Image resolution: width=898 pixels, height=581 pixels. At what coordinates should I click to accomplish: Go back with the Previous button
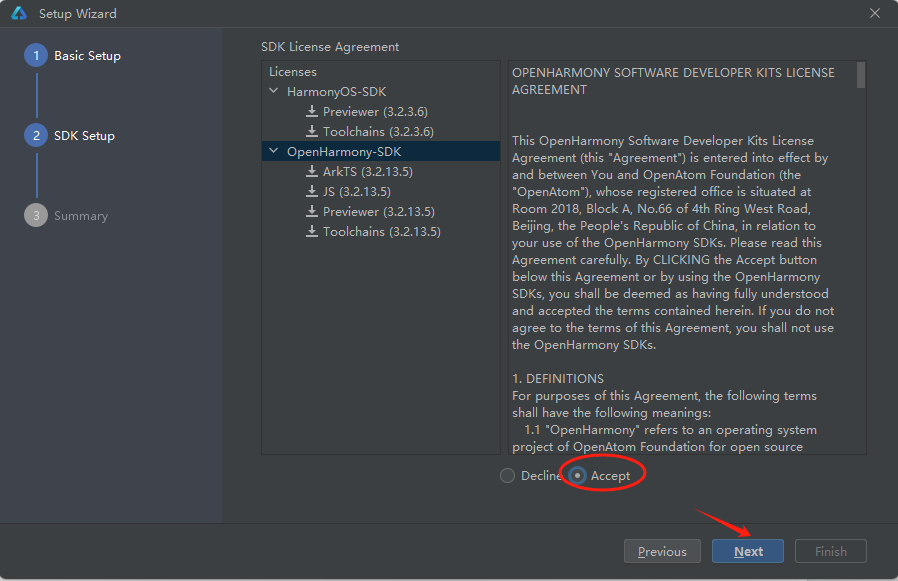662,551
